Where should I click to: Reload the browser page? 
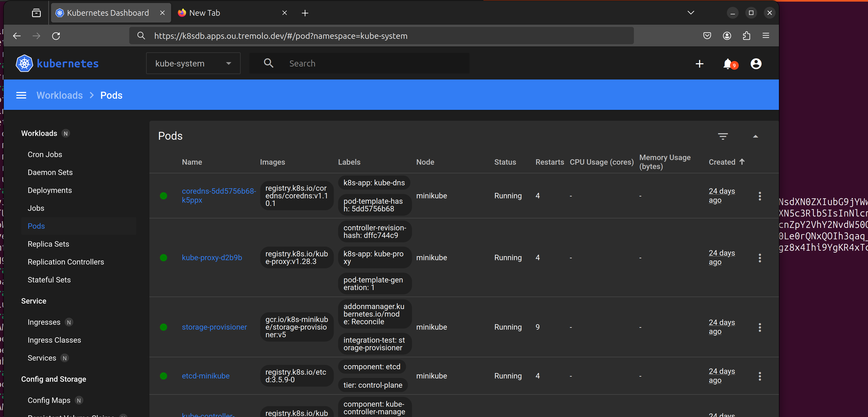point(56,36)
